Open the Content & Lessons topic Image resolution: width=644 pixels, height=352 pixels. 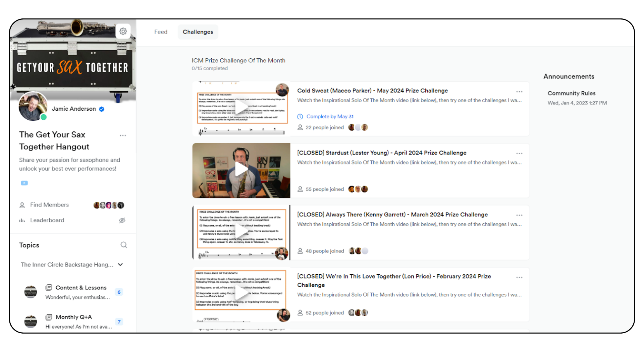81,288
